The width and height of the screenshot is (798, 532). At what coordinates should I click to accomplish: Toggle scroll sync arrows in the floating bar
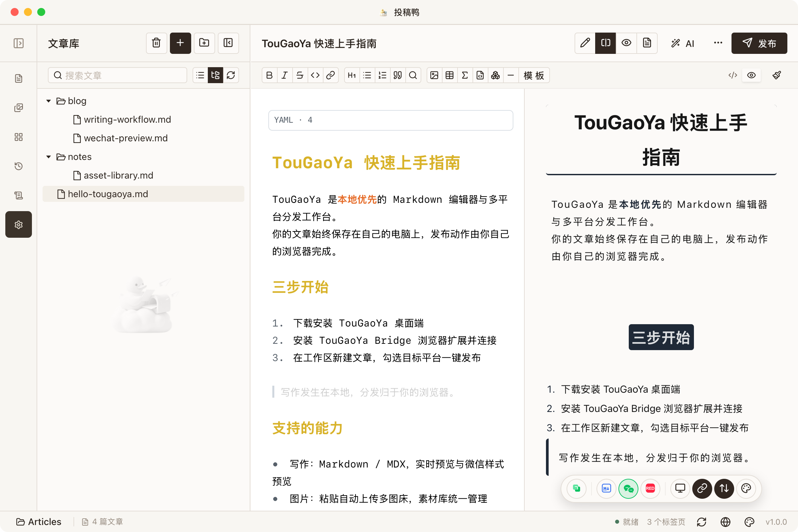coord(724,488)
